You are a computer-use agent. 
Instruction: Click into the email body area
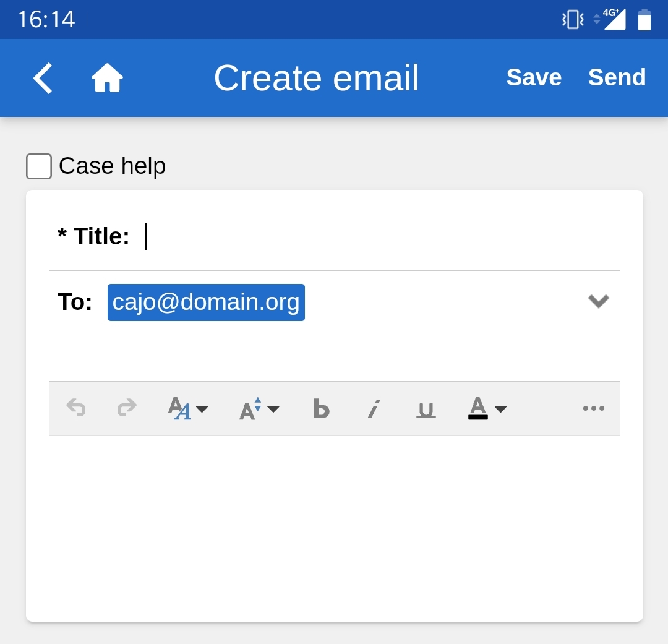[x=334, y=526]
